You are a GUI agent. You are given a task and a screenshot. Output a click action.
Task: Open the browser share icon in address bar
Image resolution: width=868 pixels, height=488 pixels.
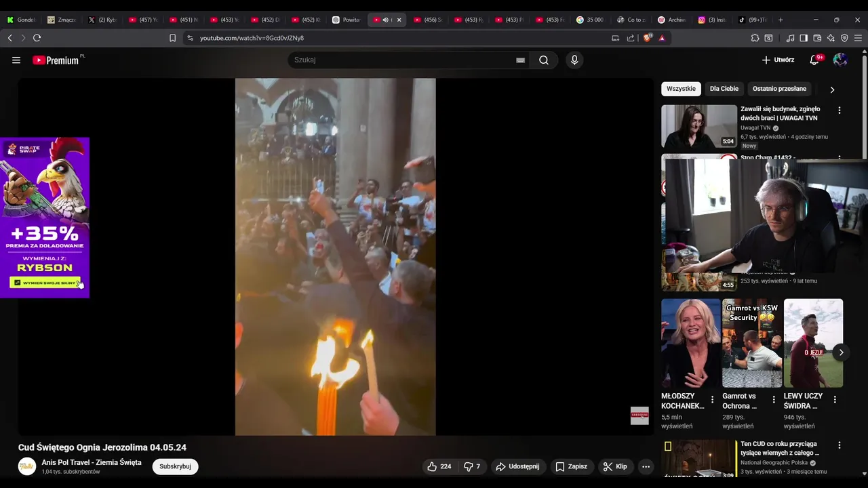click(631, 38)
